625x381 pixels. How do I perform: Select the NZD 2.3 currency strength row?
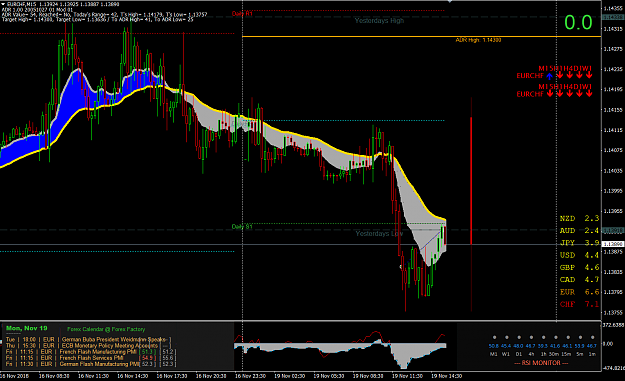pos(579,218)
